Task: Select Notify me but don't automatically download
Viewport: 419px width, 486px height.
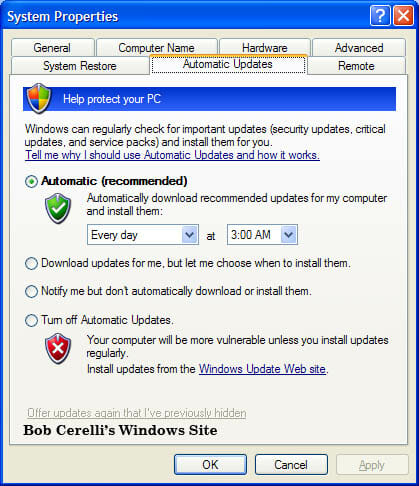Action: tap(31, 291)
